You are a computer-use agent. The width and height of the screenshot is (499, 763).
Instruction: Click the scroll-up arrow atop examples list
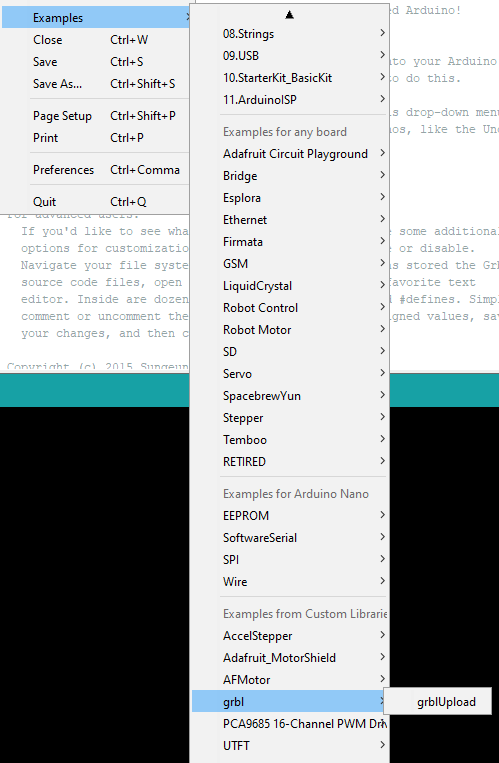[290, 15]
